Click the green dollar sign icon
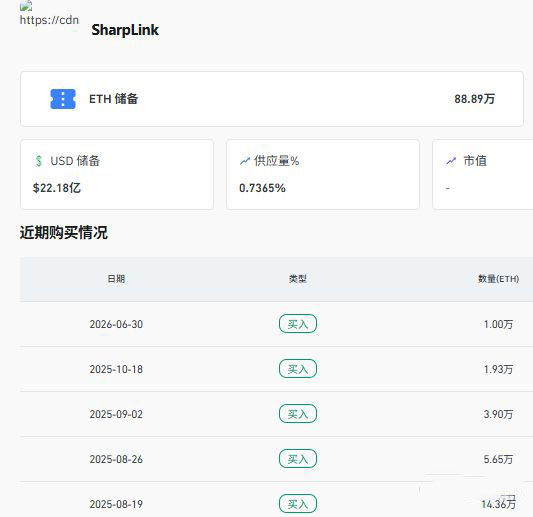The width and height of the screenshot is (533, 517). [39, 161]
